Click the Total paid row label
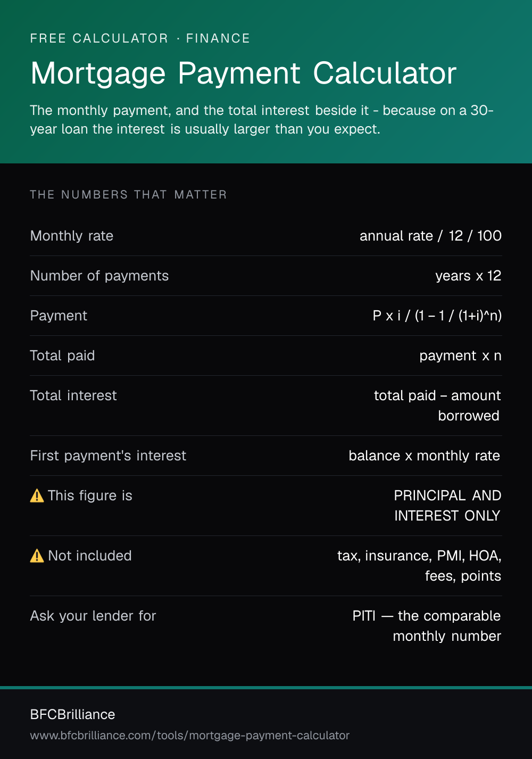Viewport: 532px width, 759px height. point(63,356)
